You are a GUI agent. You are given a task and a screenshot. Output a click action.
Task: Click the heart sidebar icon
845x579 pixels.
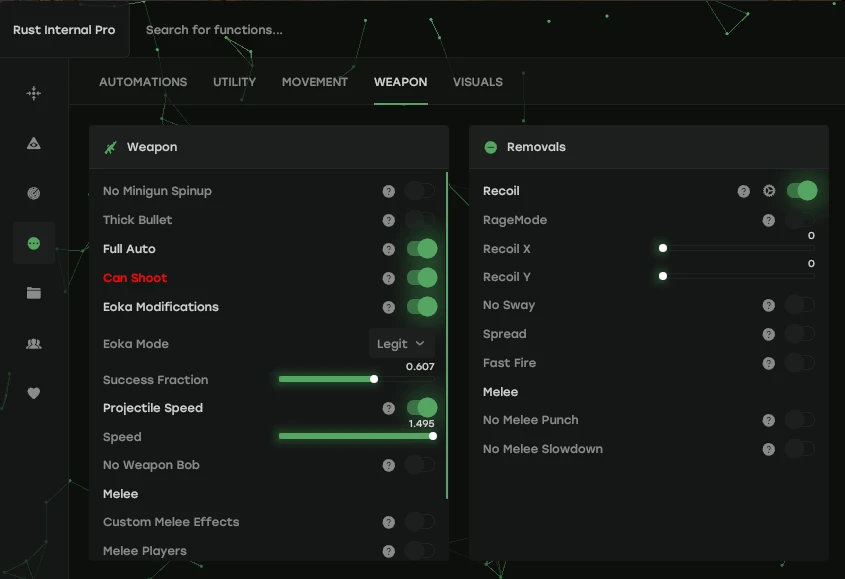point(33,393)
